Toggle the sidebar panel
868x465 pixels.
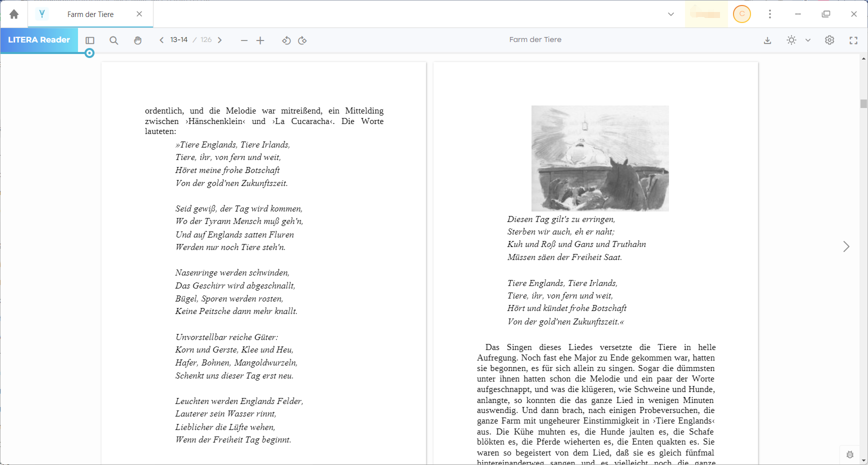click(90, 40)
